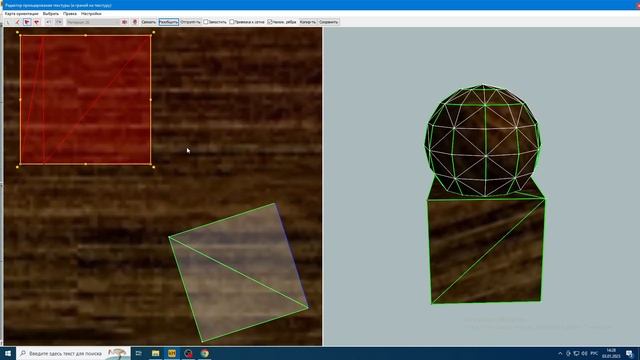Open the Windows Start menu
The height and width of the screenshot is (360, 640).
8,353
